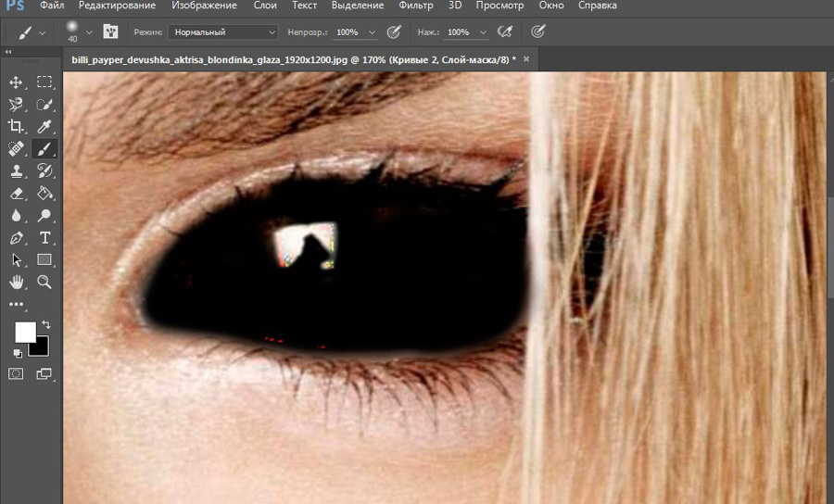834x504 pixels.
Task: Select the Horizontal Type tool
Action: click(44, 238)
